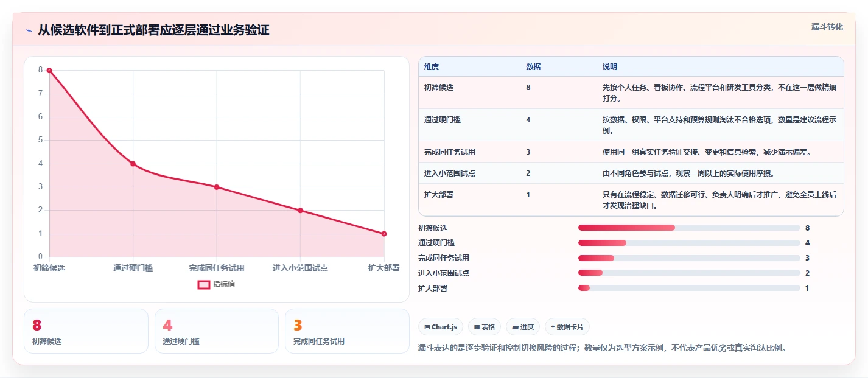Click the 进入小范围试点 progress bar
868x378 pixels.
(689, 273)
